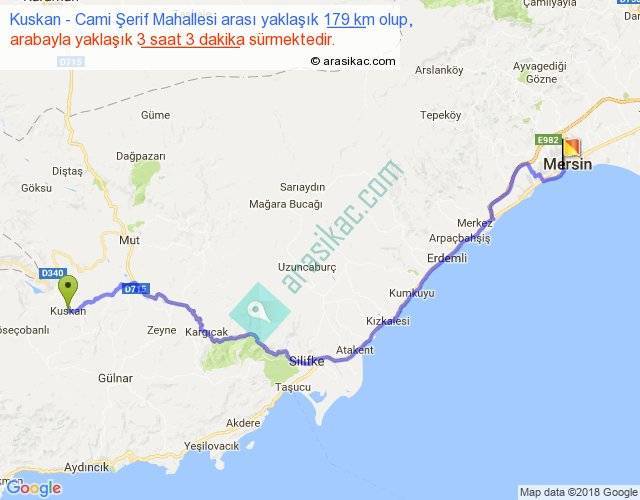The image size is (640, 500).
Task: Click the arasikac.com copyright text
Action: pos(353,61)
